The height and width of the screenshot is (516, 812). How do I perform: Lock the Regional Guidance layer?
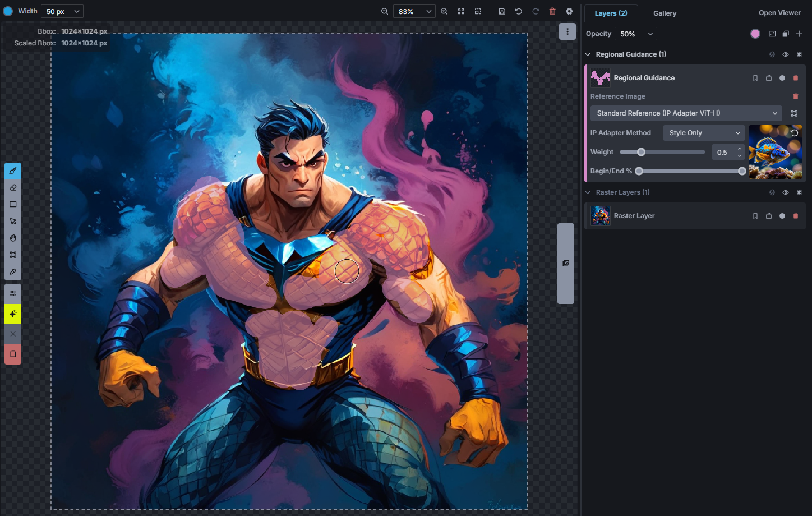click(x=769, y=78)
